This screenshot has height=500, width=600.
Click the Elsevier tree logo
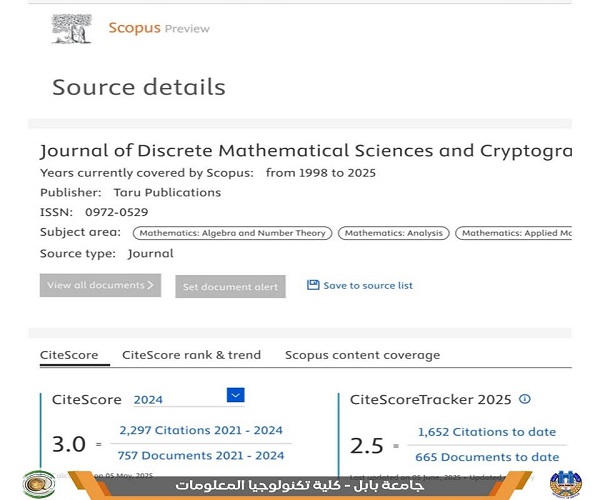pos(72,29)
